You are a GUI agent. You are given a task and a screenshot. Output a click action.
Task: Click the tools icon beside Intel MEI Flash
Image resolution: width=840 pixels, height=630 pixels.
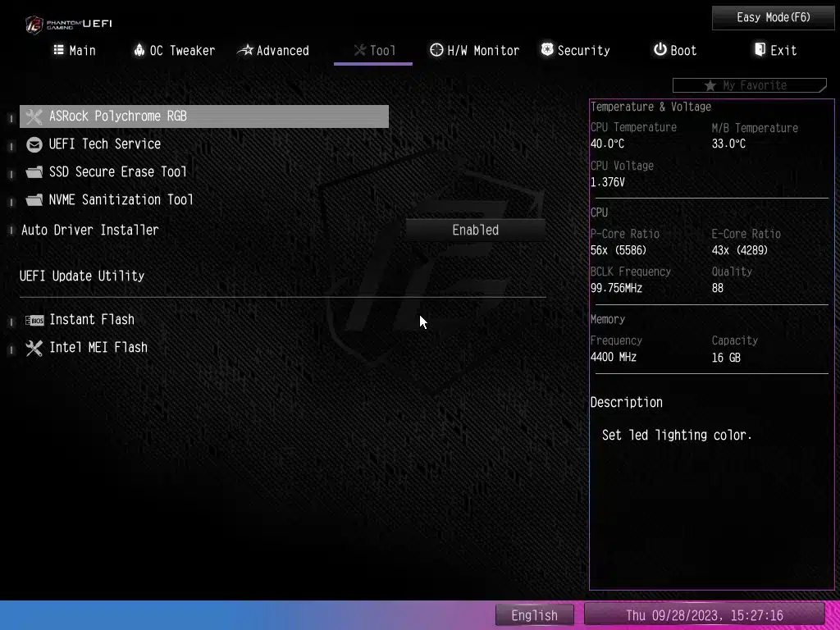click(34, 348)
